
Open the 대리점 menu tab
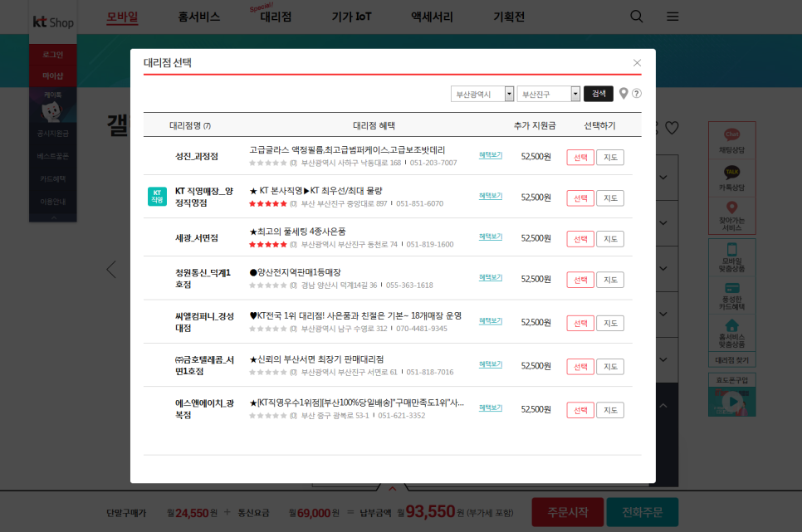pos(275,17)
